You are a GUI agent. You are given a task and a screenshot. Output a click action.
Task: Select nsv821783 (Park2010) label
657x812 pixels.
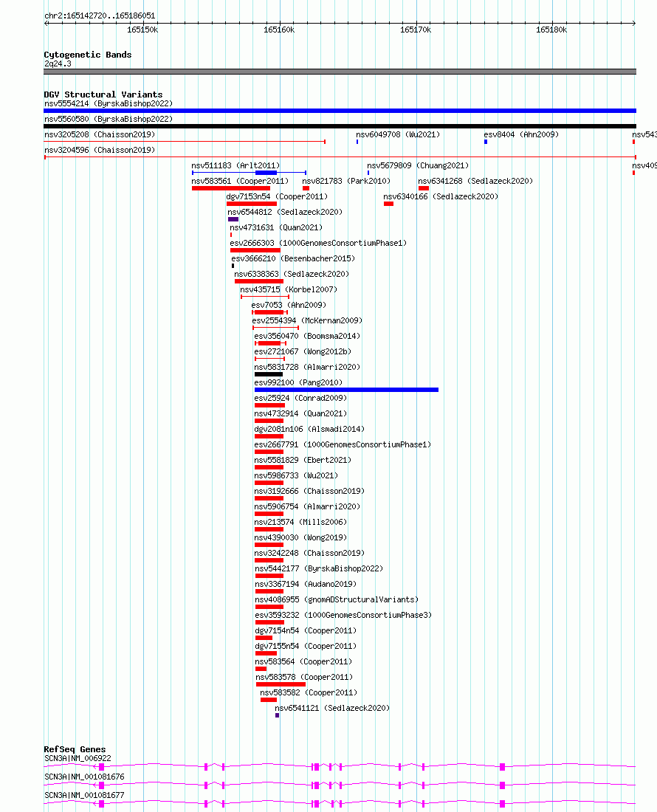point(346,182)
